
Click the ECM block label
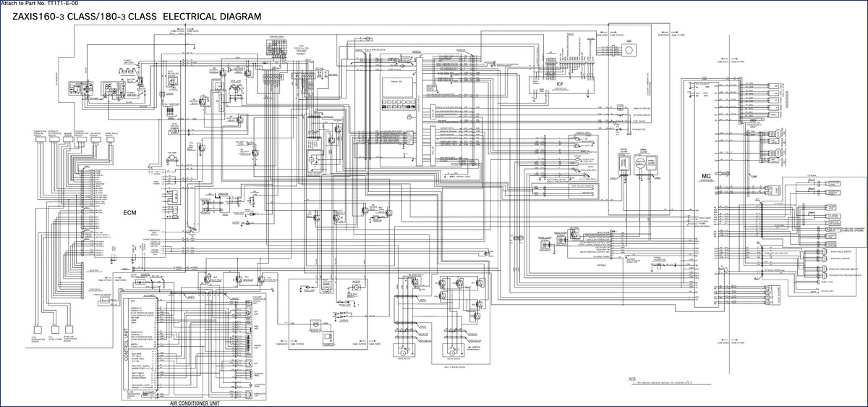130,212
